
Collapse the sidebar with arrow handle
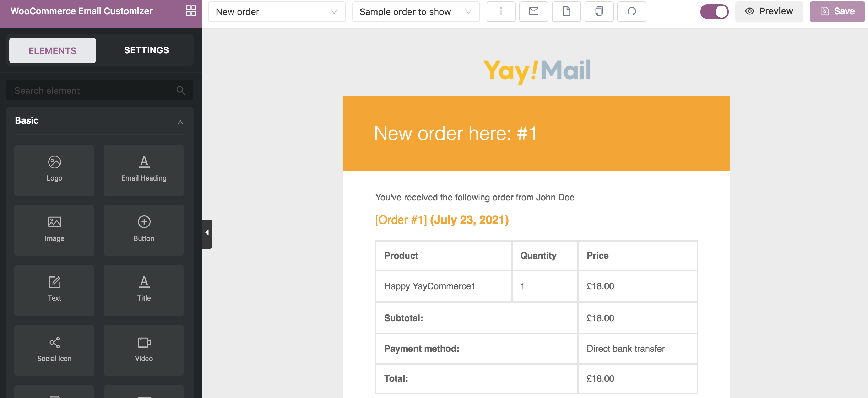pos(207,234)
